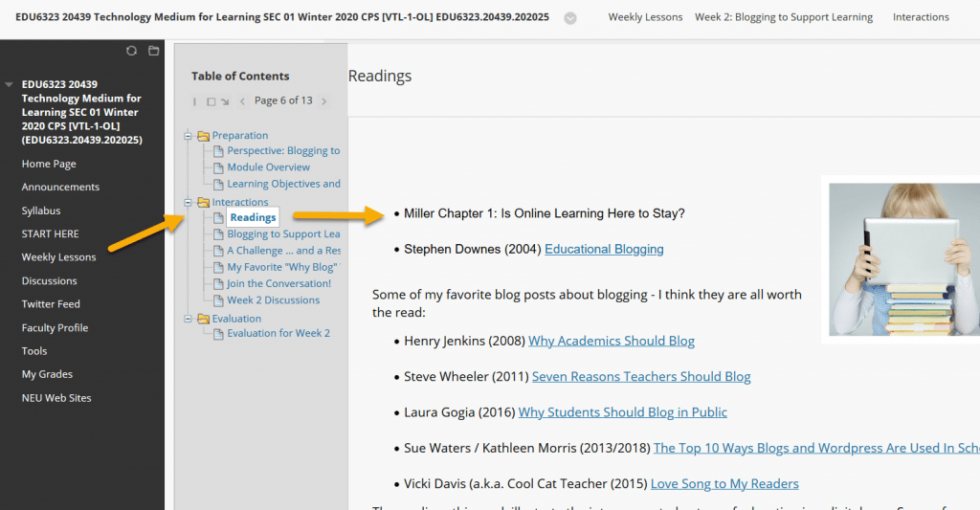
Task: Select Perspective: Blogging to in Table of Contents
Action: [x=283, y=151]
